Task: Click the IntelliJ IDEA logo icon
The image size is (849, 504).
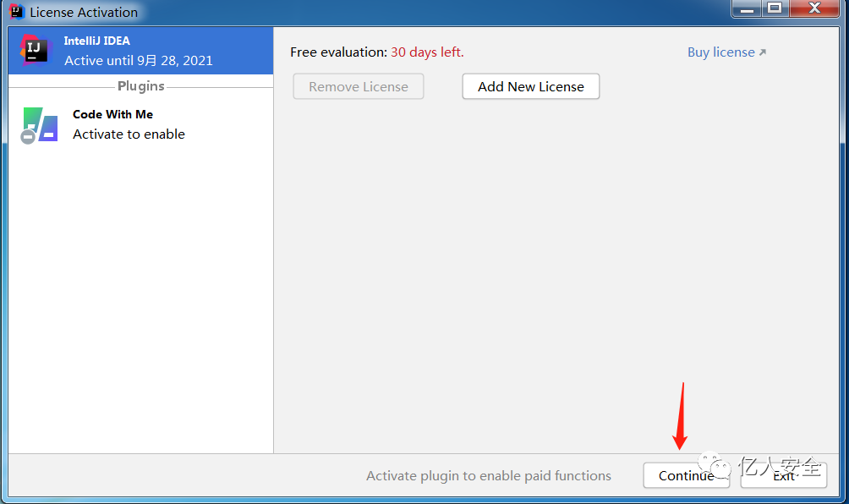Action: pos(35,51)
